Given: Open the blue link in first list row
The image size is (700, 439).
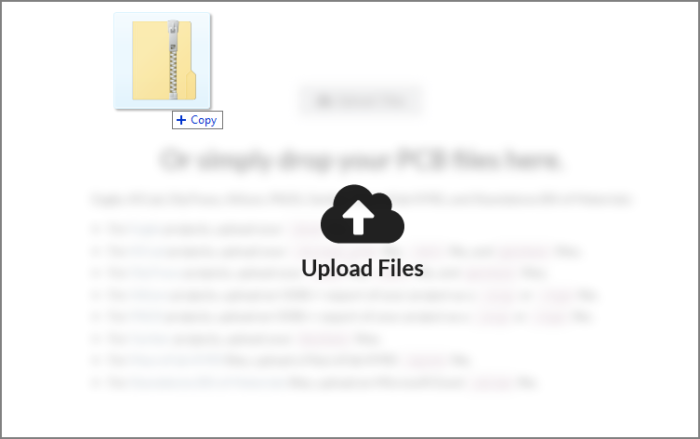Looking at the screenshot, I should point(146,230).
